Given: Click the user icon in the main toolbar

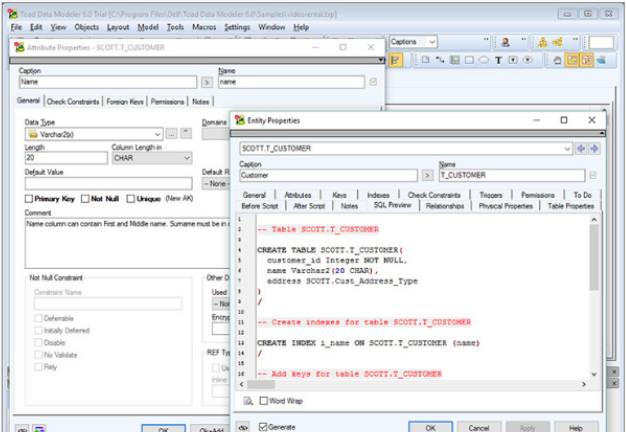Looking at the screenshot, I should pyautogui.click(x=505, y=42).
